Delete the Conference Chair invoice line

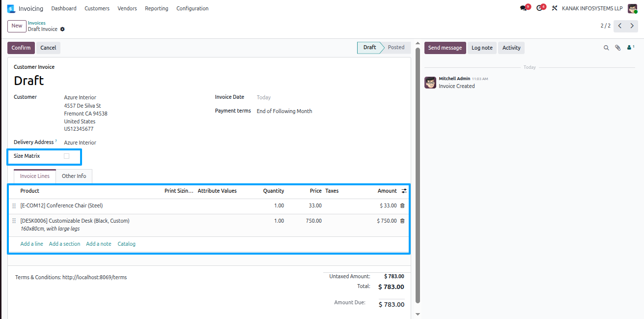402,205
